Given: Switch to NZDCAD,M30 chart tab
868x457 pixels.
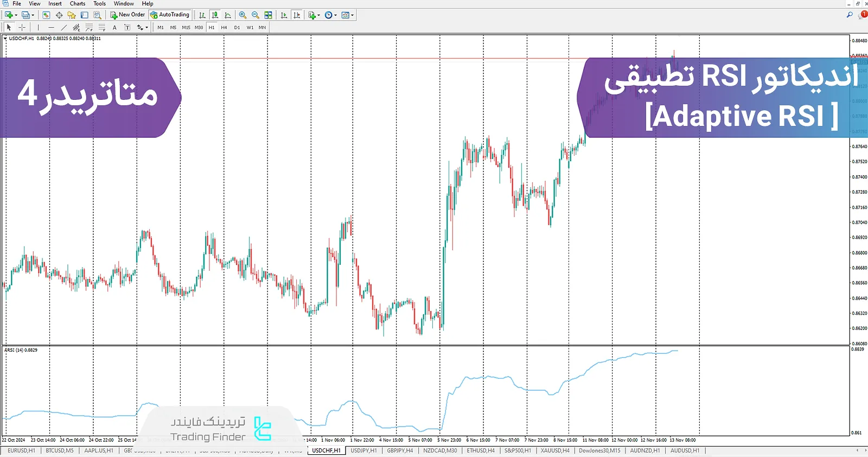Looking at the screenshot, I should point(440,450).
